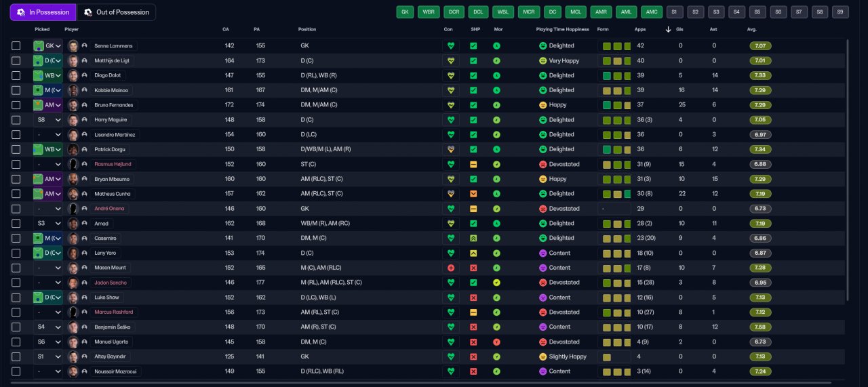Viewport: 868px width, 387px height.
Task: Expand Benjamin Šeško's S4 picked dropdown
Action: (47, 327)
